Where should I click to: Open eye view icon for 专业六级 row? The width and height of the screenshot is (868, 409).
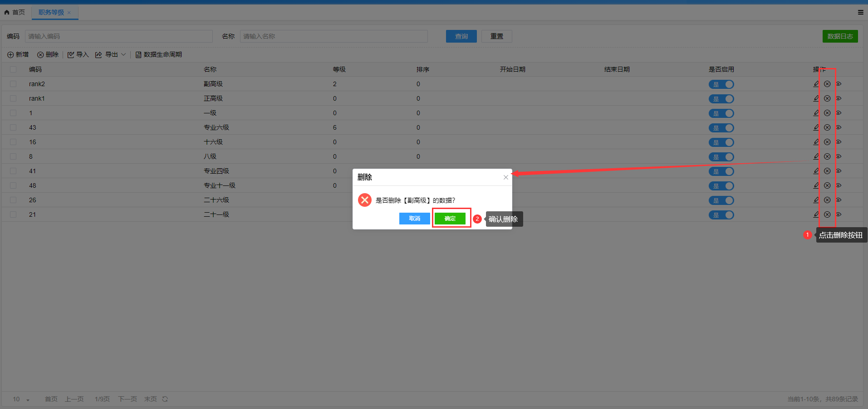coord(839,127)
